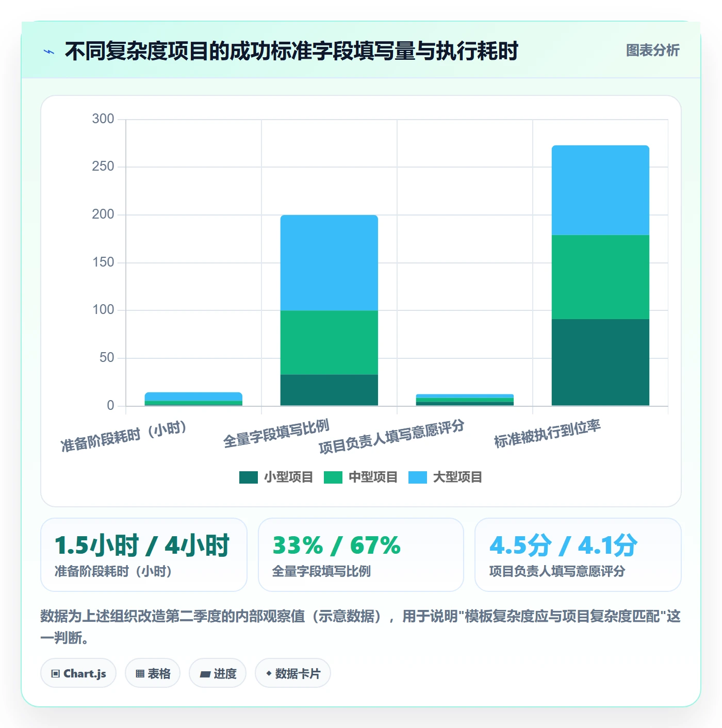The image size is (722, 728).
Task: Click the blue segment of 全量字段填写比例 bar
Action: 329,263
